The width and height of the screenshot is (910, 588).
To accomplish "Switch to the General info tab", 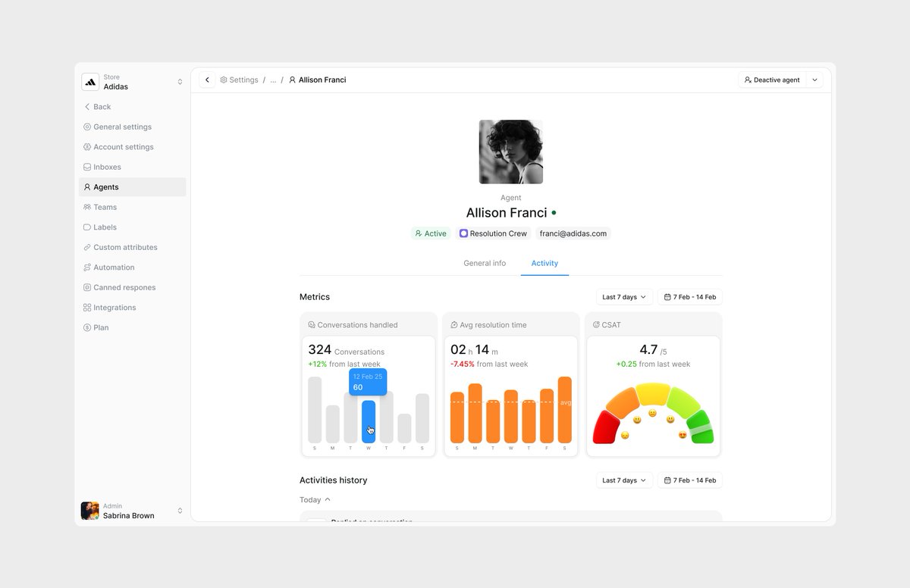I will 485,263.
